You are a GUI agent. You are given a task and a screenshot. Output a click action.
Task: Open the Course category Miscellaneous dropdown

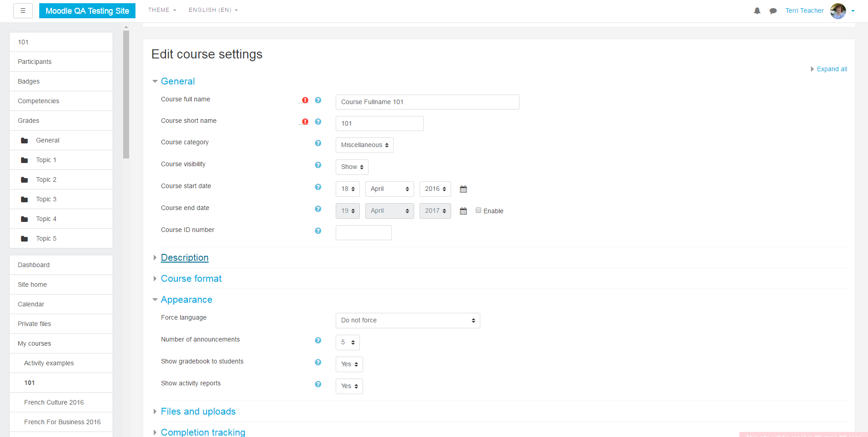pos(364,145)
